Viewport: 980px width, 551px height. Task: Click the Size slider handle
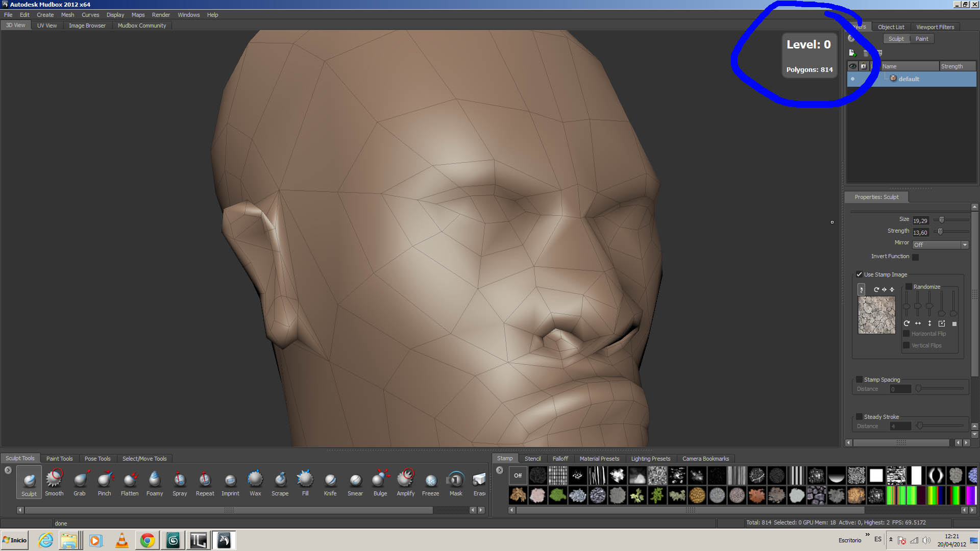tap(942, 220)
